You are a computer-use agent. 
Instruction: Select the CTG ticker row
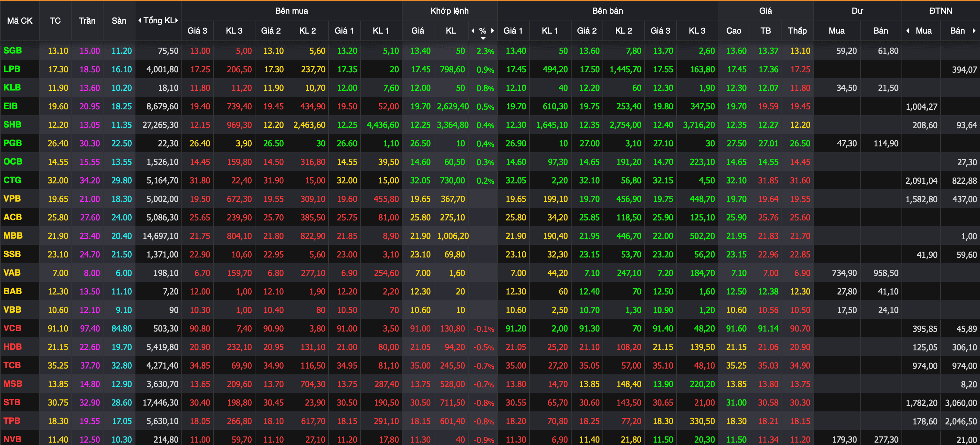click(13, 180)
